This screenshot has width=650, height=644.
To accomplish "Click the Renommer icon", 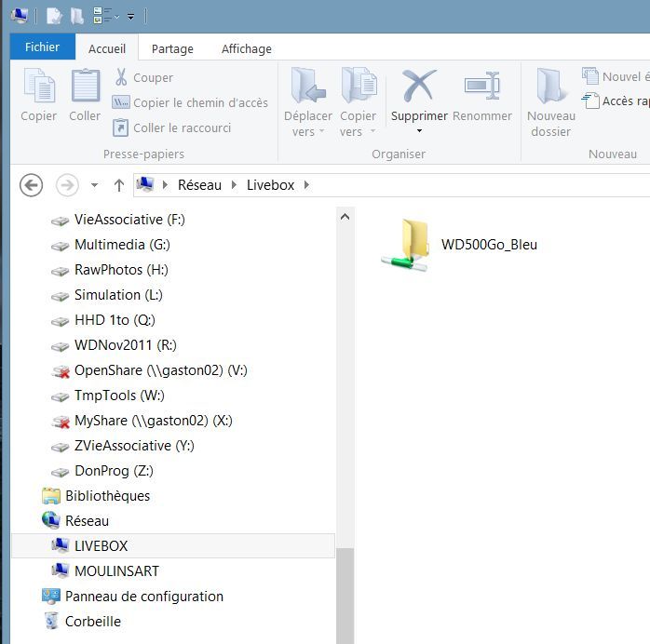I will tap(481, 87).
